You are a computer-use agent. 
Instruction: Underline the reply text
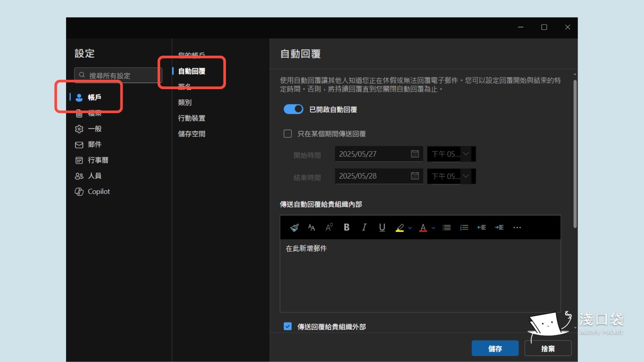click(x=382, y=227)
